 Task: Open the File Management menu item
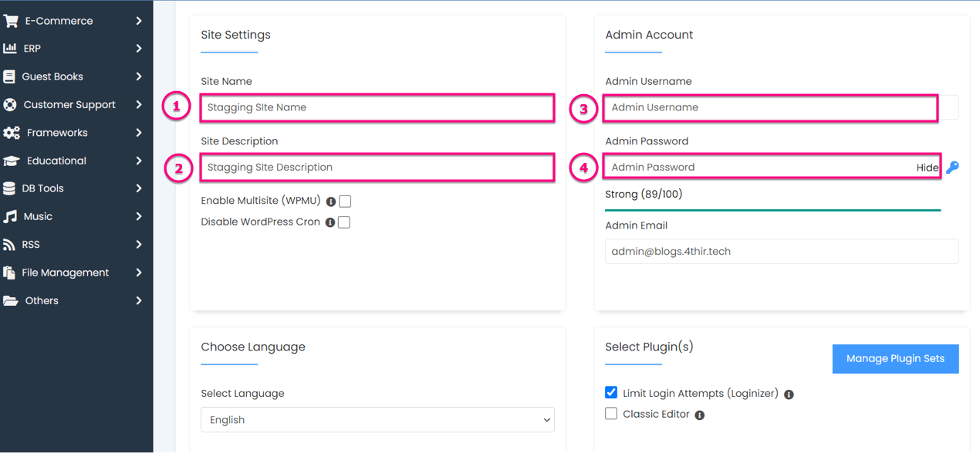point(66,273)
